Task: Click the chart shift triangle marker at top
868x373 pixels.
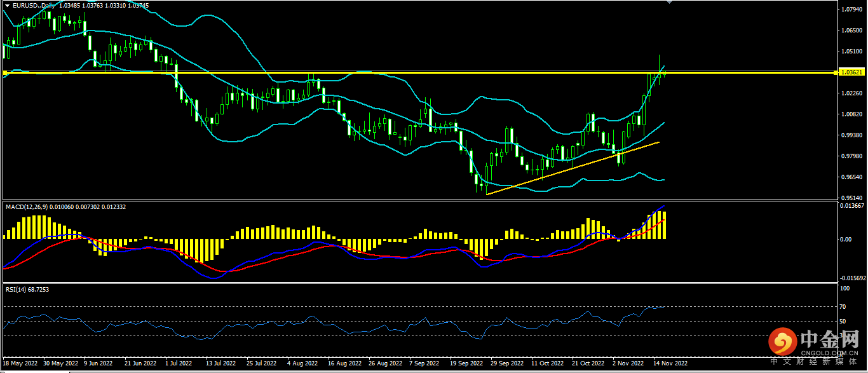Action: click(668, 2)
